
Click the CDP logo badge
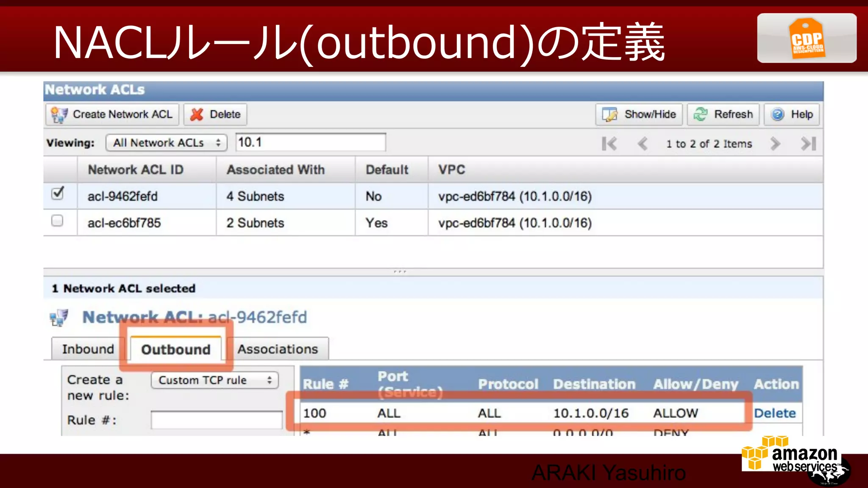click(x=807, y=38)
